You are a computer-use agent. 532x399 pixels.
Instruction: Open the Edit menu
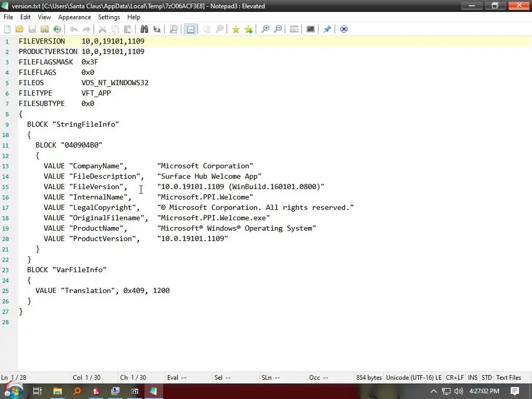click(x=25, y=17)
